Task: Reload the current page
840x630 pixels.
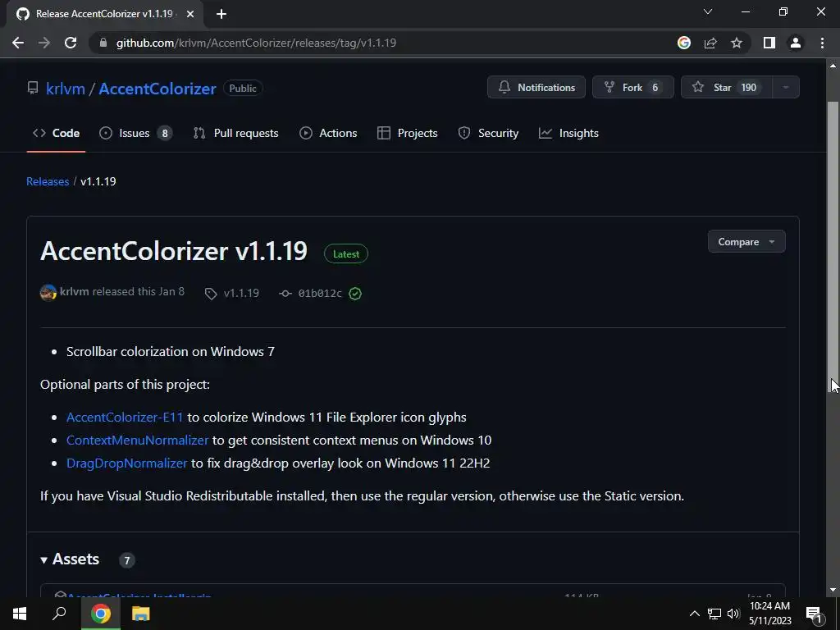Action: point(71,43)
